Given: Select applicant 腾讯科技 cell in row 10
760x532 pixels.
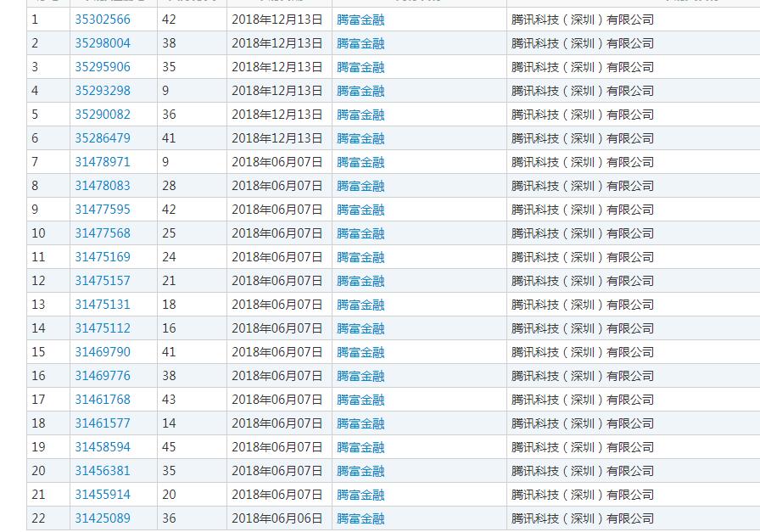Looking at the screenshot, I should 583,233.
